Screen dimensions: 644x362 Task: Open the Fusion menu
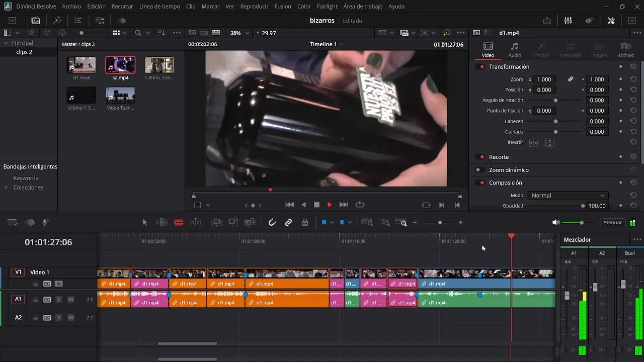click(282, 7)
